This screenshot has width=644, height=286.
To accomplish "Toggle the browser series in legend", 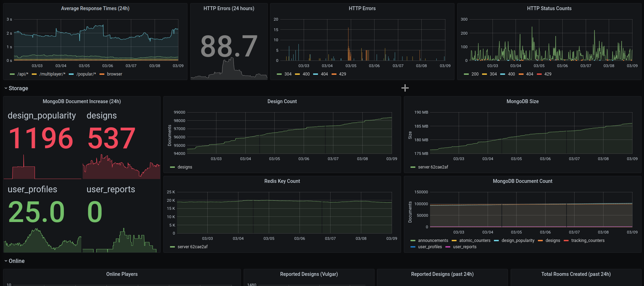I will [114, 74].
